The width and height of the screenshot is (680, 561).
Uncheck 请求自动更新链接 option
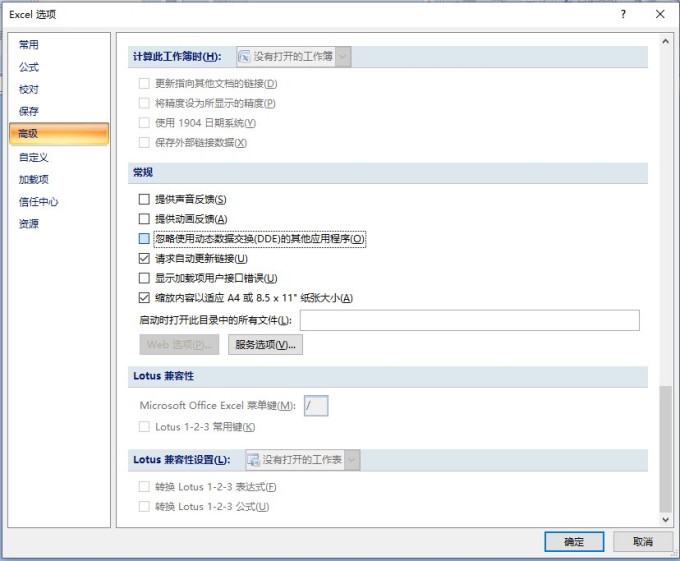coord(144,258)
